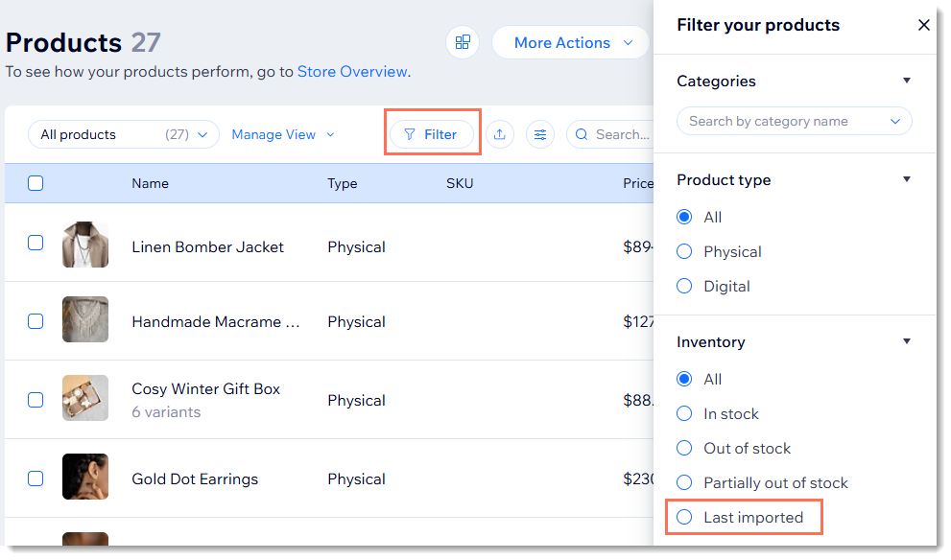Select Partially out of stock radio
Viewport: 951px width, 560px height.
click(684, 482)
